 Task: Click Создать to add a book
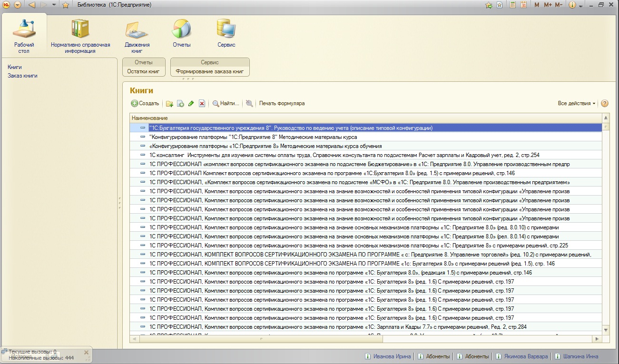(145, 103)
